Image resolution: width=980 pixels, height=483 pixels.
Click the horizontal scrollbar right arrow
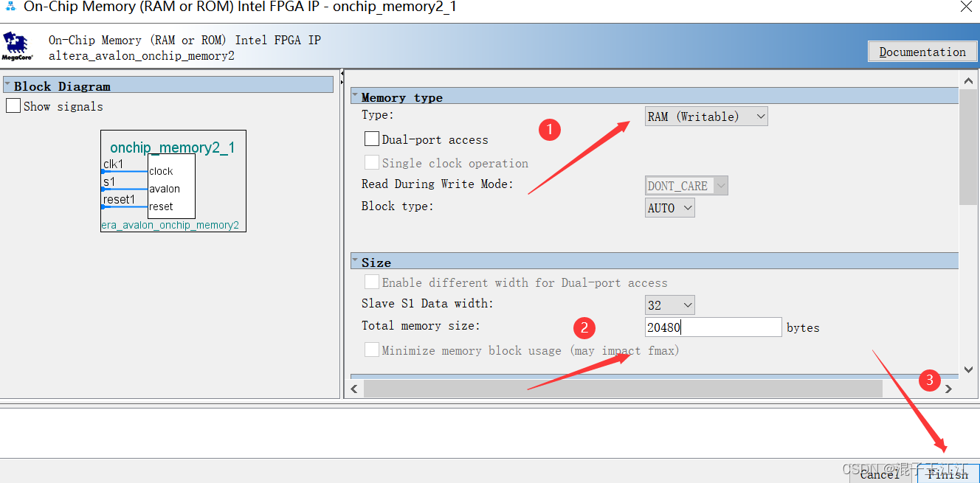(x=949, y=389)
